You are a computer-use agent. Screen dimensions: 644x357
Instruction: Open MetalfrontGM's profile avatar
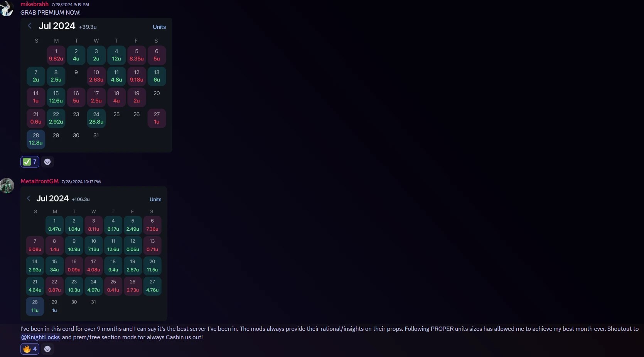point(7,186)
